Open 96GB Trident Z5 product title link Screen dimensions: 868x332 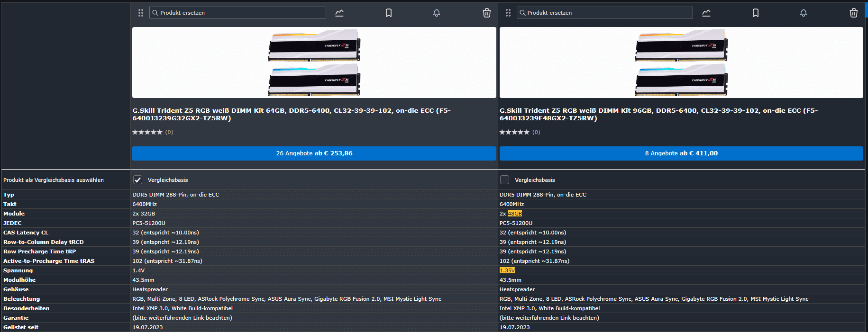coord(659,114)
